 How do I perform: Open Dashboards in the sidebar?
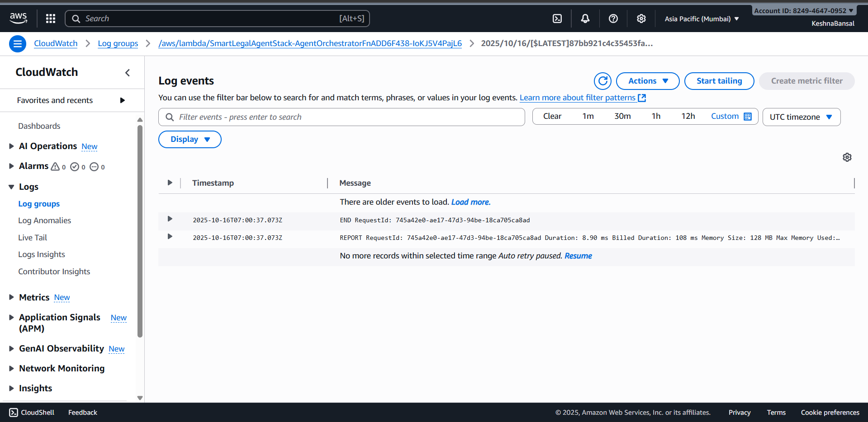(39, 126)
